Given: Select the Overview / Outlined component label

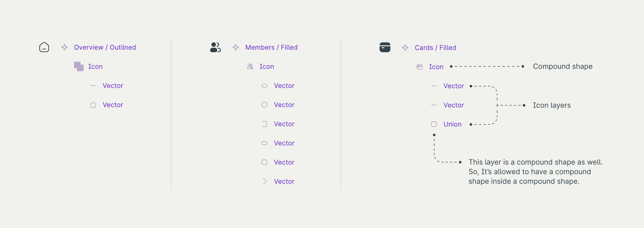Looking at the screenshot, I should [105, 47].
